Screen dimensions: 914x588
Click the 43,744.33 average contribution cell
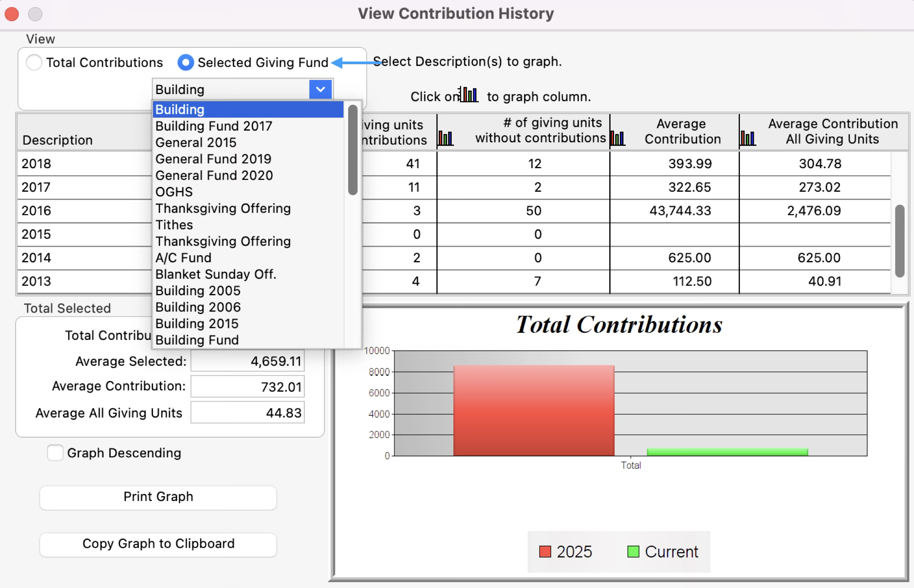(x=674, y=211)
